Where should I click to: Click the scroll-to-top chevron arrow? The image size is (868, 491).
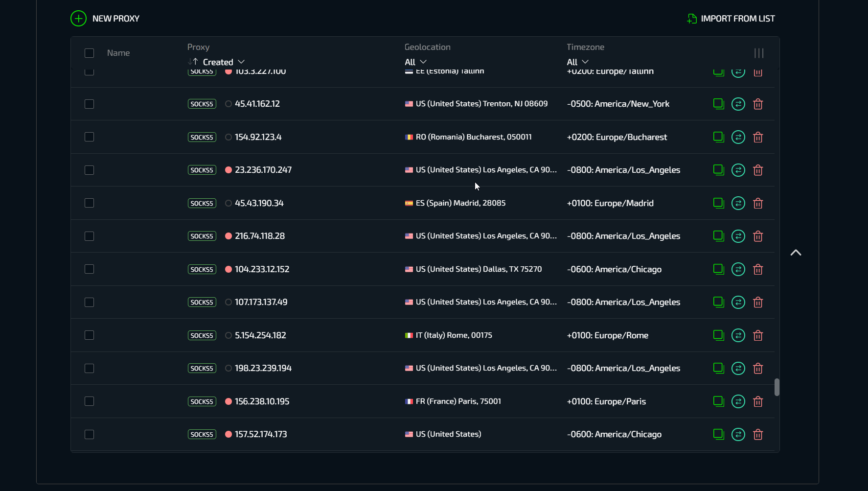coord(796,253)
